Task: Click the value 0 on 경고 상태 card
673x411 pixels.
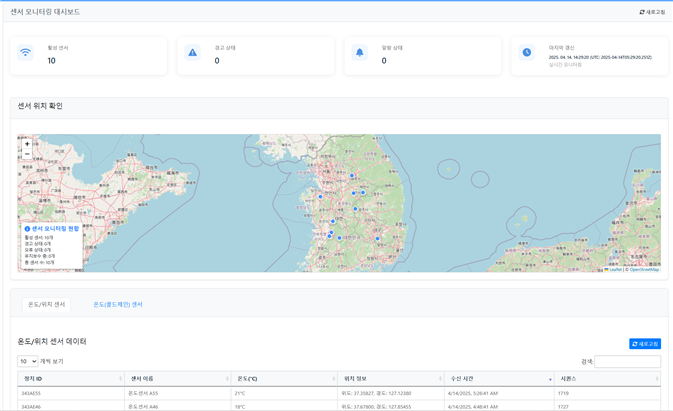Action: [217, 61]
